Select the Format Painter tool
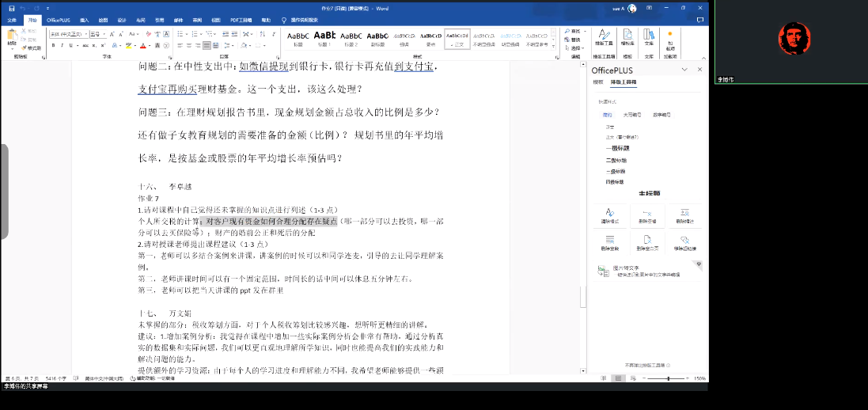This screenshot has height=410, width=868. point(31,48)
